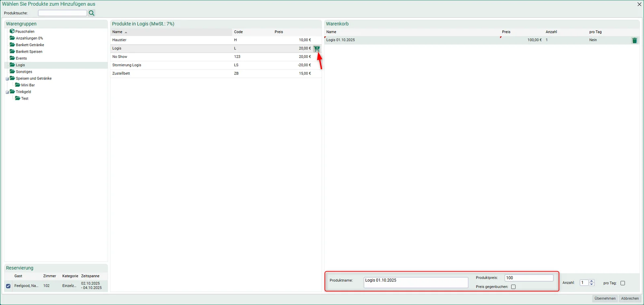Screen dimensions: 644x305
Task: Select the Stornierung Logis product row
Action: pos(216,65)
